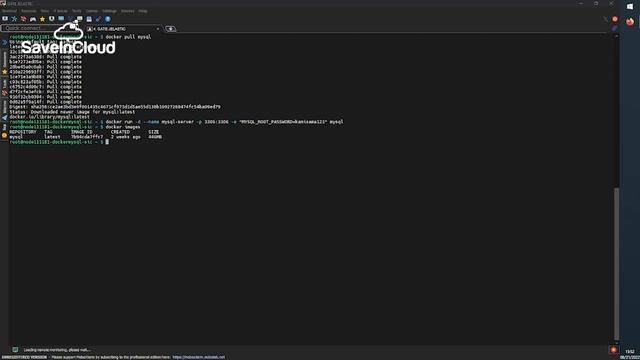Close the GATE JELASTIC tab
640x360 pixels.
coord(158,29)
